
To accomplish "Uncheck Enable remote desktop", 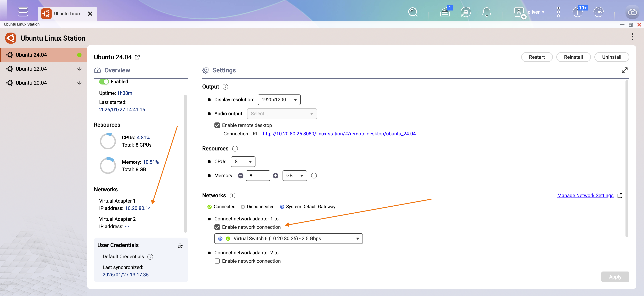I will point(217,125).
